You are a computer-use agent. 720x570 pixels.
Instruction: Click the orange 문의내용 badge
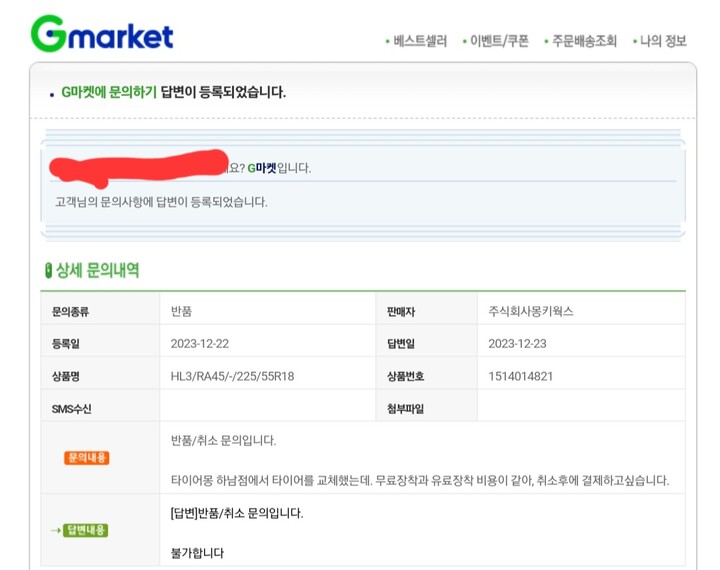(x=86, y=457)
